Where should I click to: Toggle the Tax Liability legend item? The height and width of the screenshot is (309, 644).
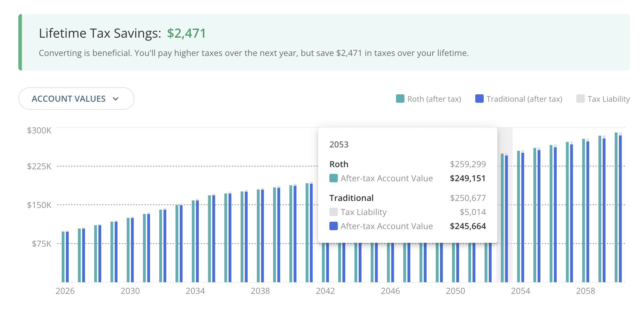(x=603, y=99)
